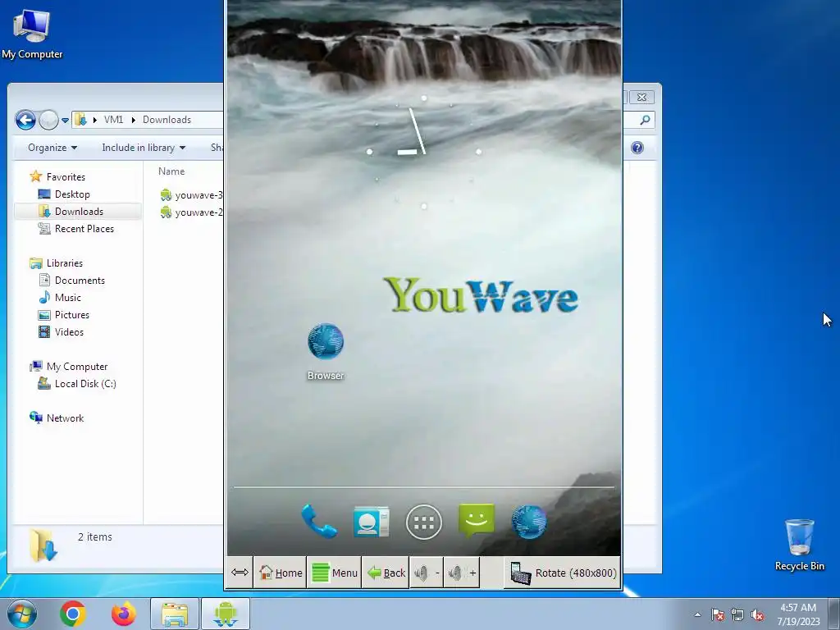Close the Explorer window with X button
Image resolution: width=840 pixels, height=630 pixels.
coord(641,97)
